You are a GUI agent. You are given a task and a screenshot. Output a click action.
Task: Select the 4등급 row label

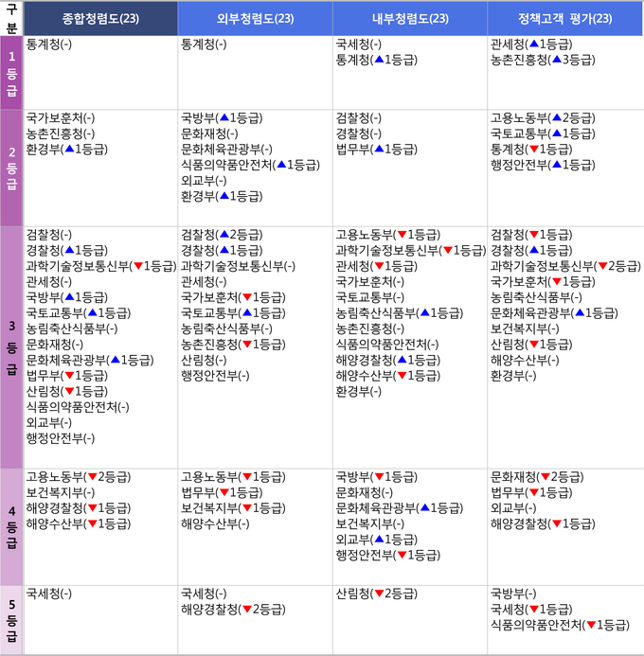tap(11, 526)
